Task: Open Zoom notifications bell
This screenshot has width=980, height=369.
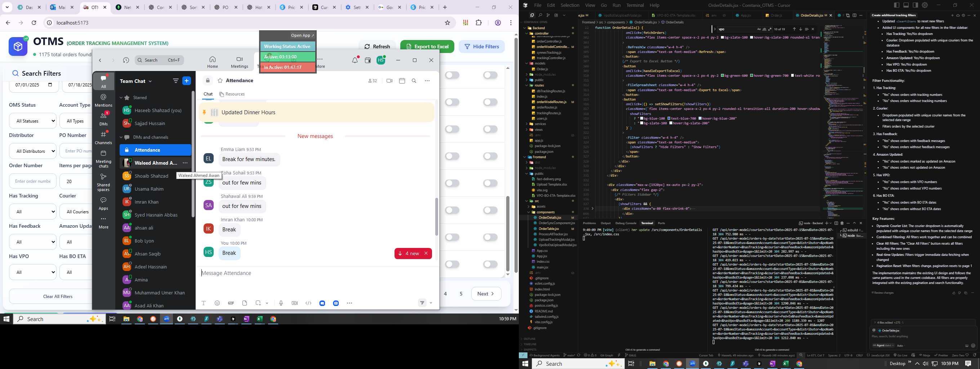Action: [x=355, y=60]
